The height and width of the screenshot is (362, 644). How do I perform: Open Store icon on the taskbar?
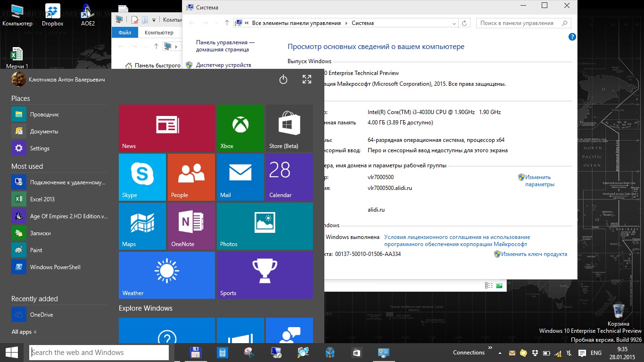(357, 353)
